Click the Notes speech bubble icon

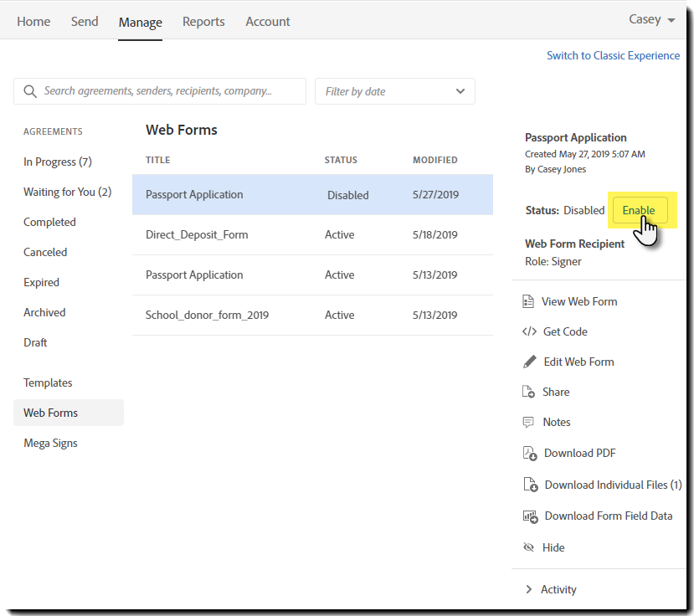(x=528, y=422)
